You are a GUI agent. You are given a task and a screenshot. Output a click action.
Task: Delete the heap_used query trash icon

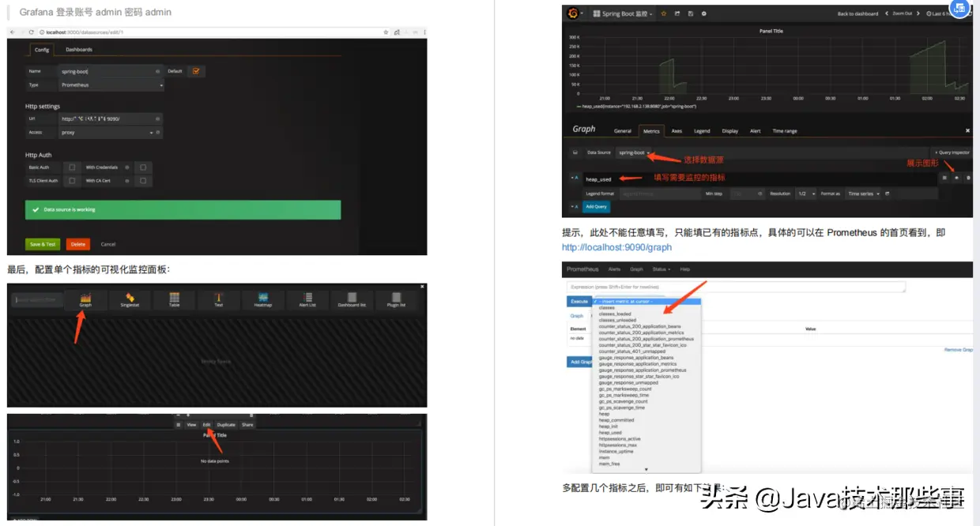click(968, 178)
